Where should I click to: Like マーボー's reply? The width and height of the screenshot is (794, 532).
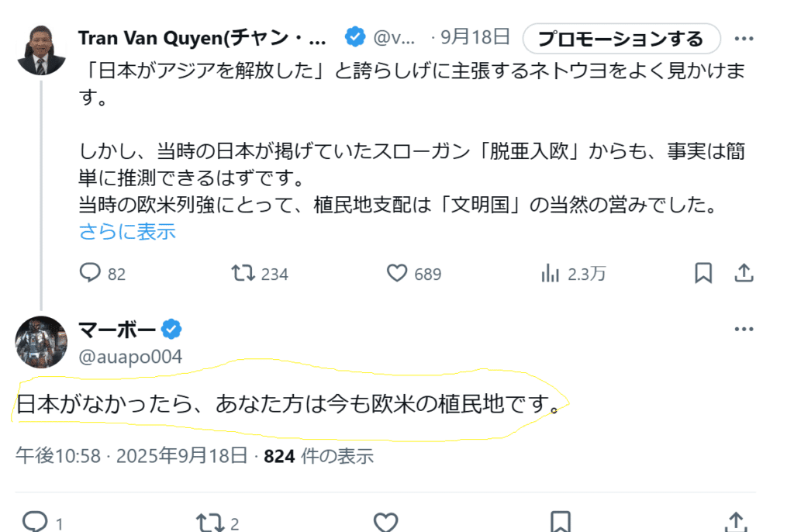click(385, 520)
